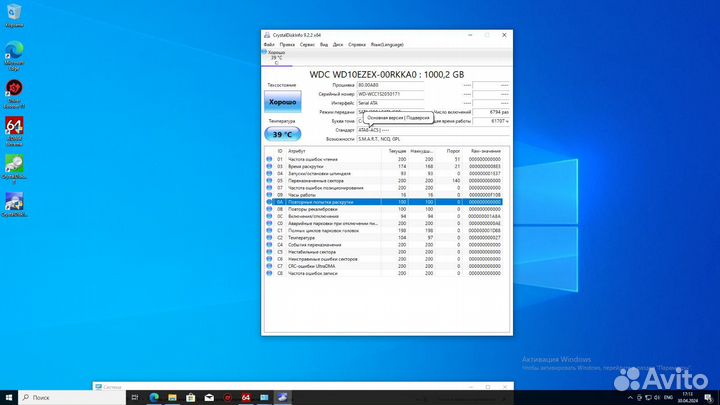Click the Serial ATA interface field

[390, 103]
